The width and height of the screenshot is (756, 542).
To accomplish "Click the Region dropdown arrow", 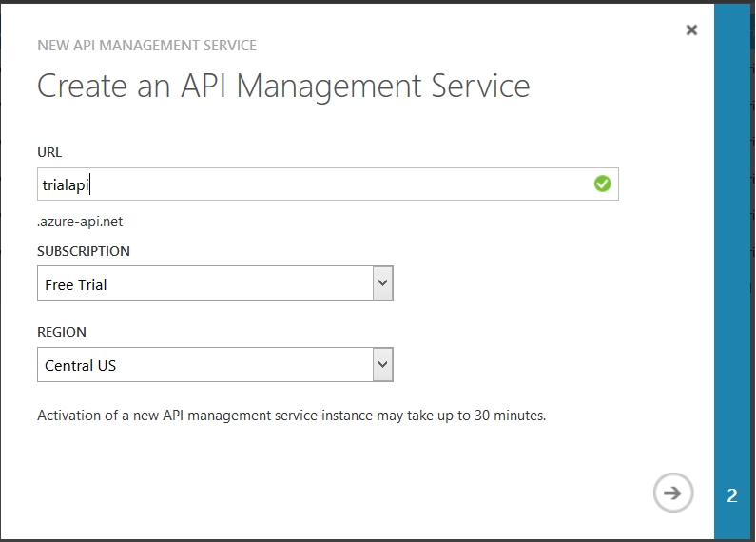I will click(x=382, y=364).
